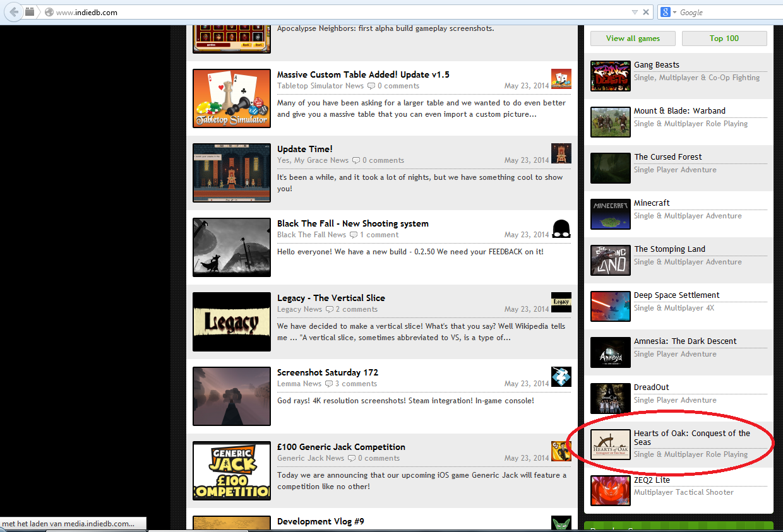Open Gang Beasts title link
Viewport: 783px width, 532px height.
coord(657,65)
